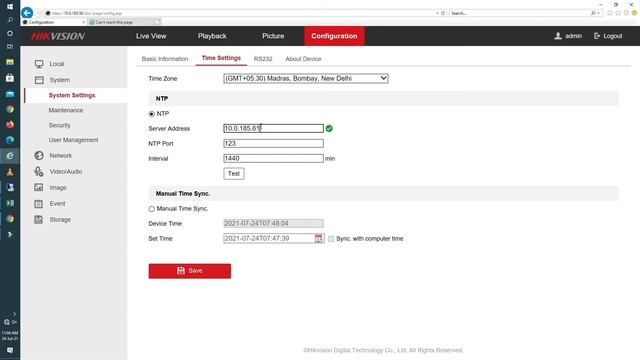
Task: Select the Time Settings tab
Action: pyautogui.click(x=221, y=58)
